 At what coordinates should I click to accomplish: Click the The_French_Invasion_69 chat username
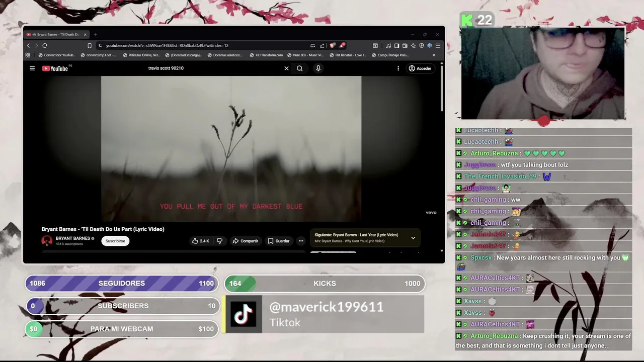point(500,176)
